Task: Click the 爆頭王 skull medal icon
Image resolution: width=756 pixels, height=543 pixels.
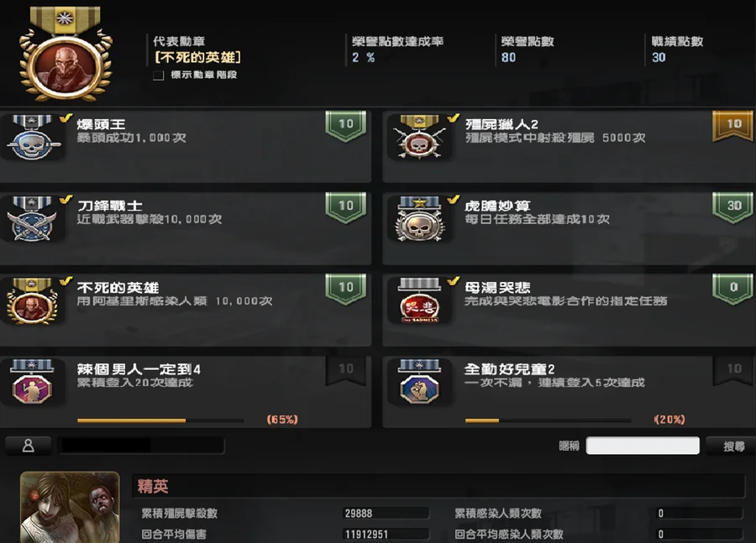Action: (x=32, y=138)
